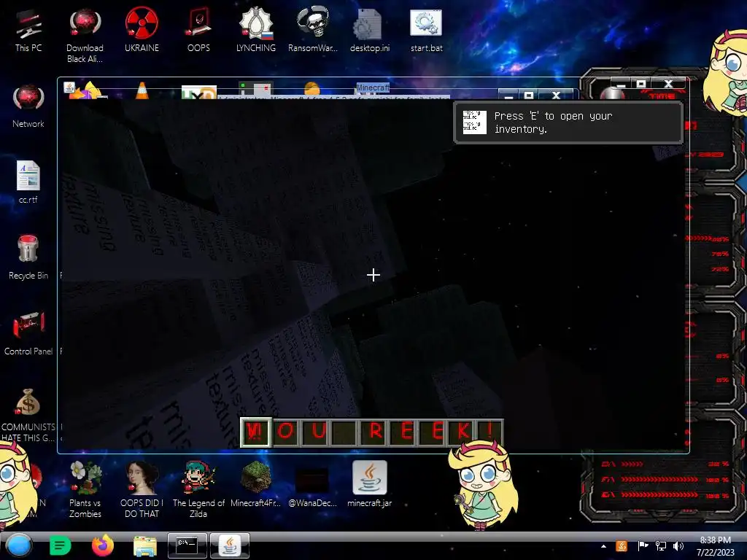This screenshot has height=560, width=747.
Task: Open File Explorer from the taskbar
Action: (x=145, y=545)
